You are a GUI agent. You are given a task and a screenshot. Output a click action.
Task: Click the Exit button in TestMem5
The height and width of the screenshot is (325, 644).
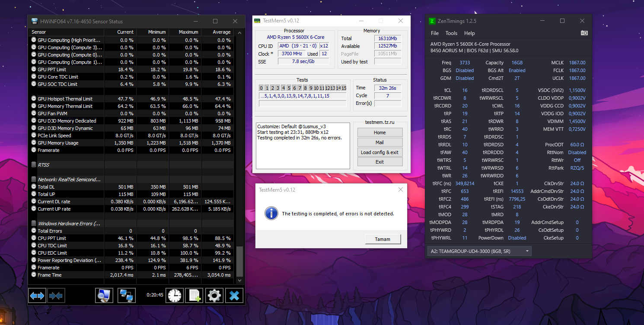point(380,162)
